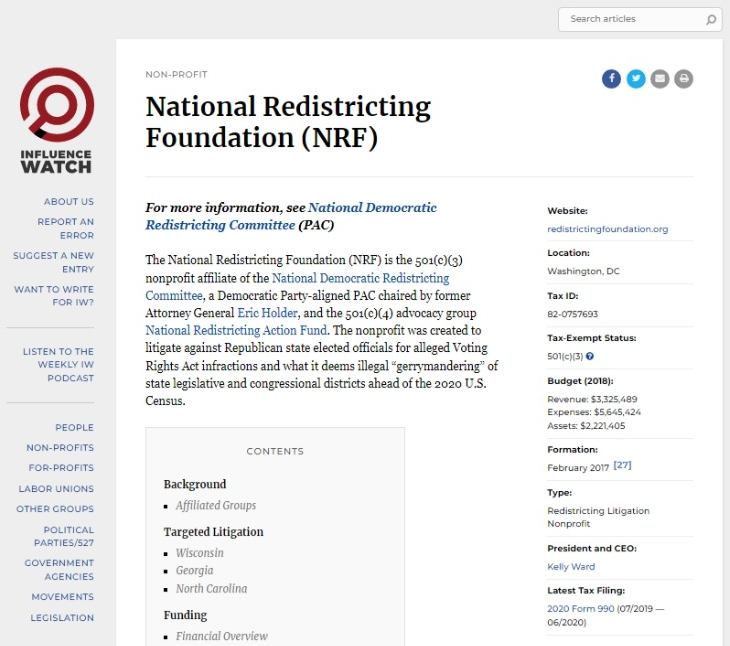
Task: Open Report an Error page
Action: click(66, 229)
